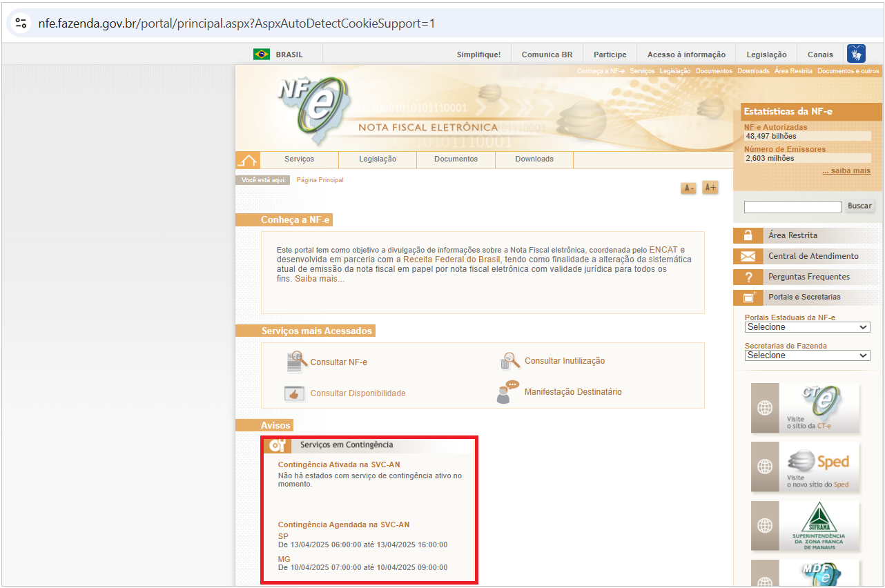Open the VLibras accessibility hands icon
The image size is (885, 588).
point(856,54)
